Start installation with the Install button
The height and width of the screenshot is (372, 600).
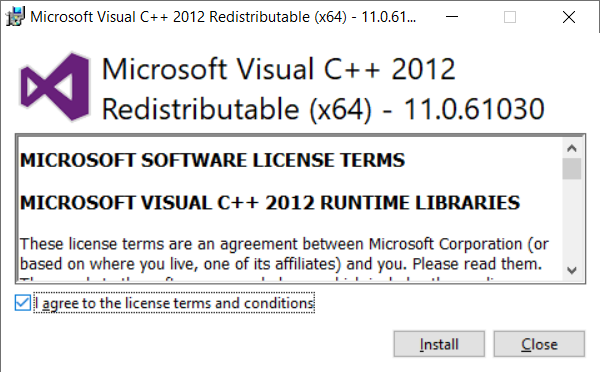pos(439,344)
